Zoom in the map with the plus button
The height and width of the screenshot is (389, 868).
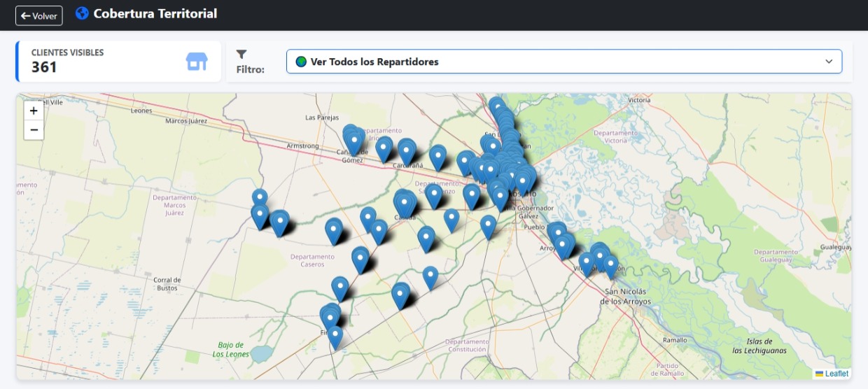34,111
